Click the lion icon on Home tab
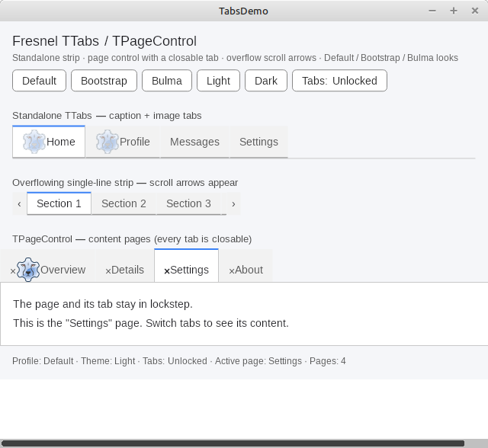Viewport: 488px width, 448px height. click(x=34, y=142)
